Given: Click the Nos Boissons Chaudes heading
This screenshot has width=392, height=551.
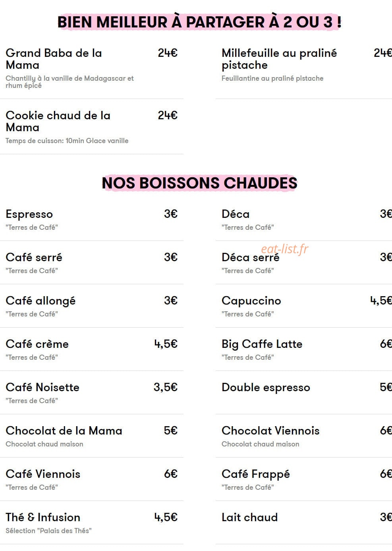Looking at the screenshot, I should [x=199, y=183].
